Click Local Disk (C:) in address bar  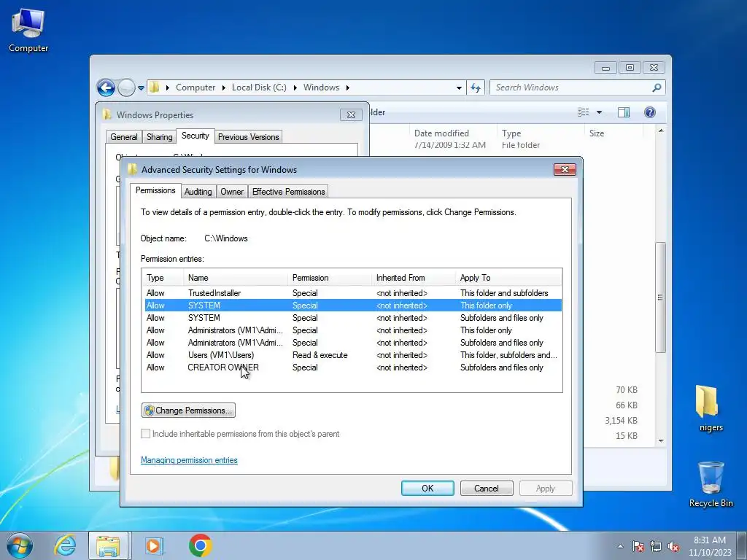[259, 87]
